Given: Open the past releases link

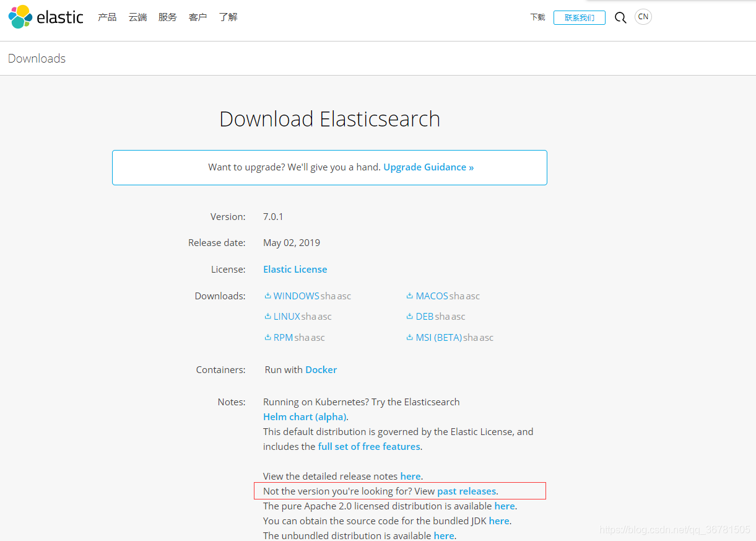Looking at the screenshot, I should pos(467,491).
